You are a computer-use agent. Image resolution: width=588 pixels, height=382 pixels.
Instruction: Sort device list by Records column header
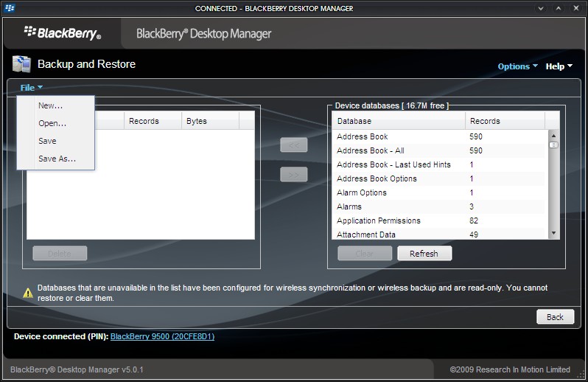tap(505, 121)
